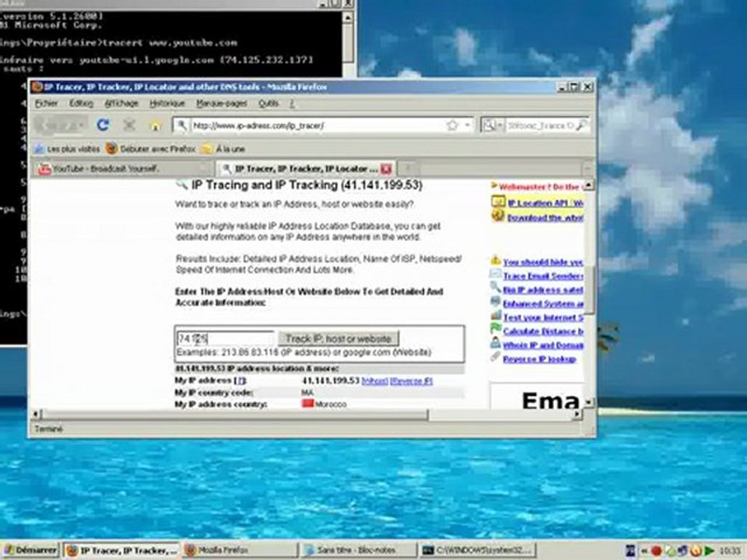Open Whois IP and Domain link
The width and height of the screenshot is (747, 560).
(542, 345)
